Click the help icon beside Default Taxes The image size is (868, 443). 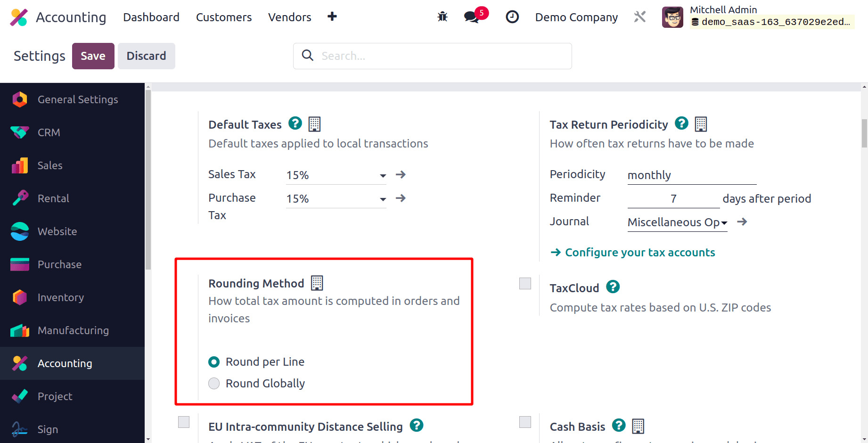pyautogui.click(x=295, y=123)
